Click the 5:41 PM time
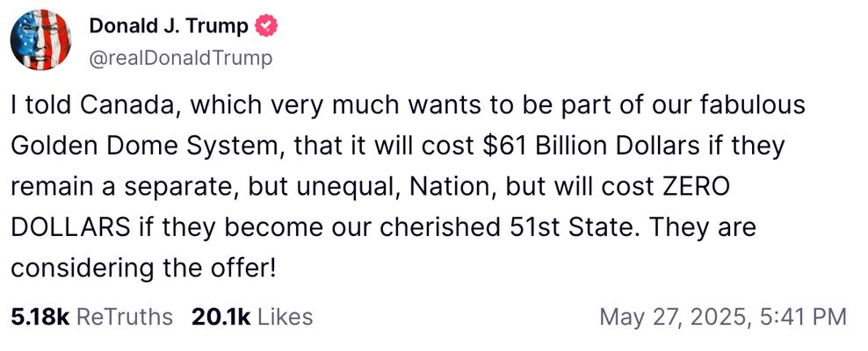The height and width of the screenshot is (351, 868). 799,316
